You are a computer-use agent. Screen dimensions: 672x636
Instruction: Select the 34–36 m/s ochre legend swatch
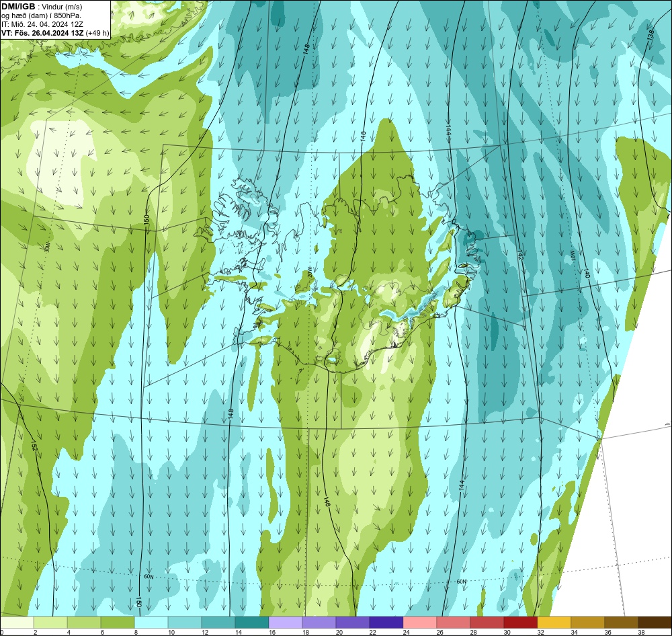(x=587, y=623)
